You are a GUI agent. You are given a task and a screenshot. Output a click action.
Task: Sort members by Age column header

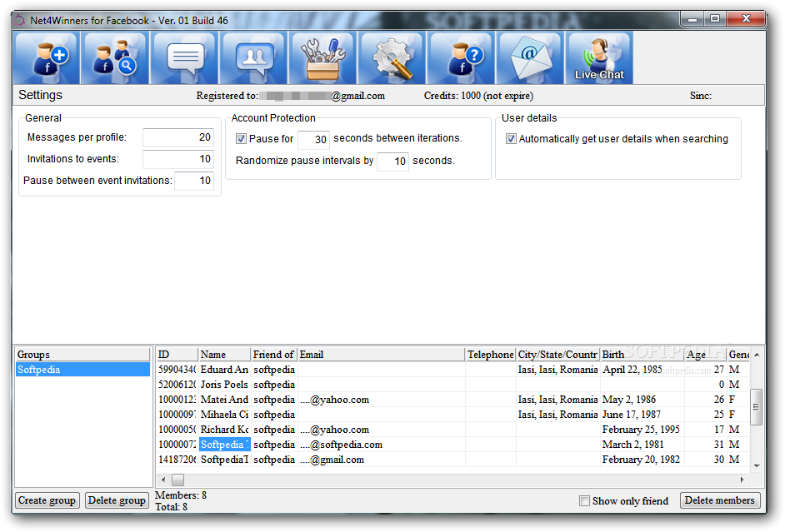click(x=705, y=355)
